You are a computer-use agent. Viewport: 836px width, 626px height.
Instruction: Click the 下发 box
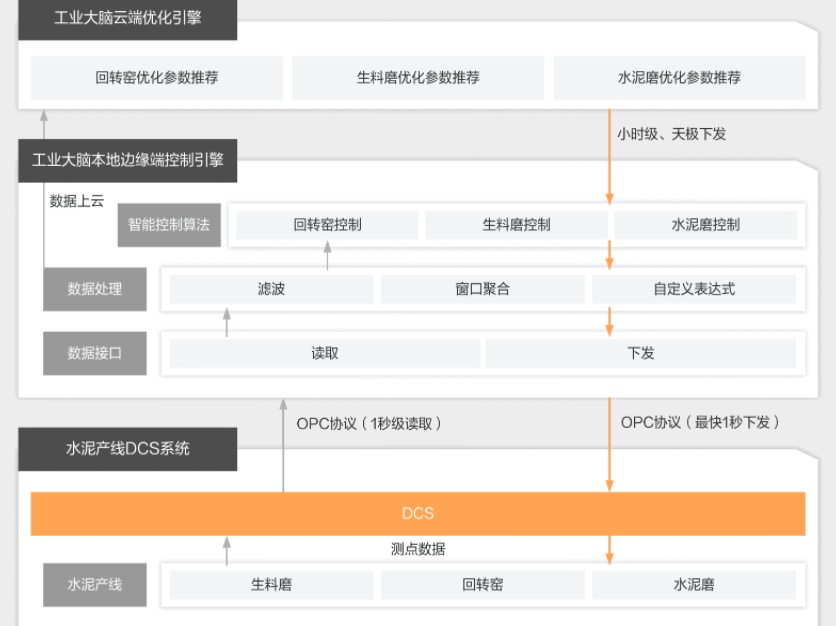641,353
